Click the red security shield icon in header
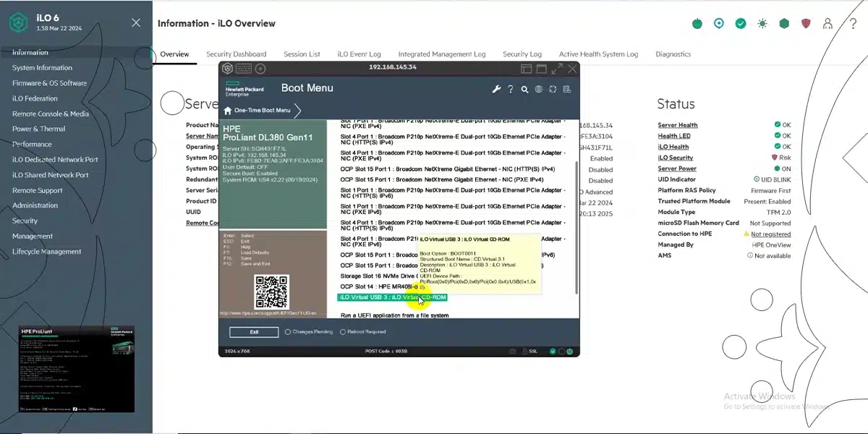This screenshot has height=434, width=868. tap(806, 23)
